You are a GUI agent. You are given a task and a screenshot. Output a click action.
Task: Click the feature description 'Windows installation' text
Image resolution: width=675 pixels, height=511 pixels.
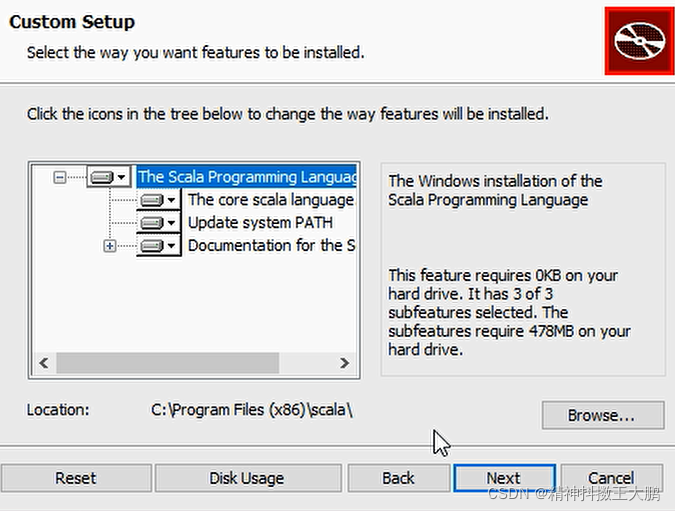click(x=495, y=190)
